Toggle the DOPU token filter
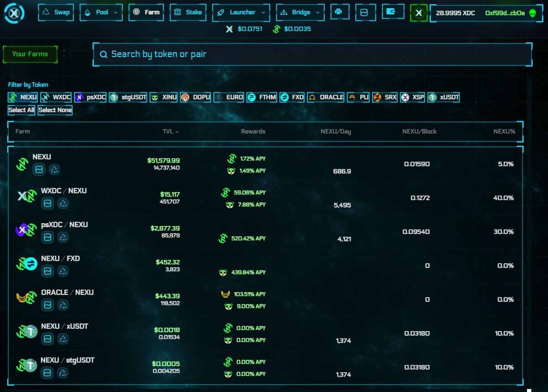The image size is (548, 392). pos(195,97)
